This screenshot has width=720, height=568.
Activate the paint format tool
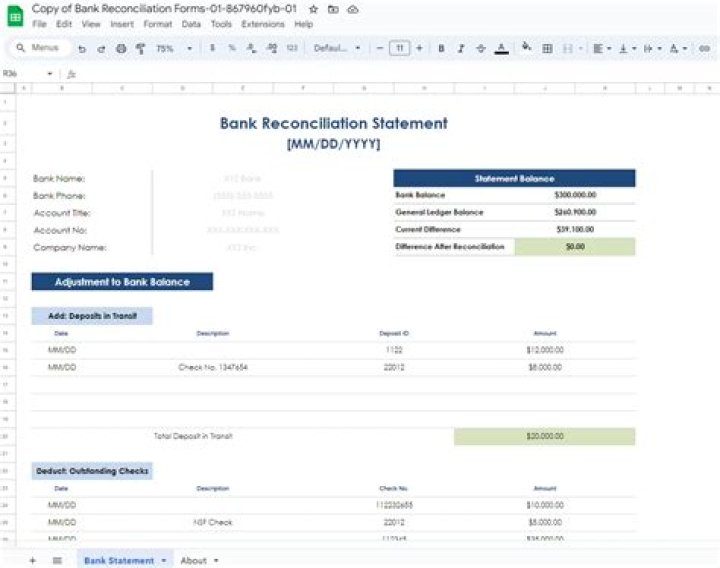[x=140, y=48]
